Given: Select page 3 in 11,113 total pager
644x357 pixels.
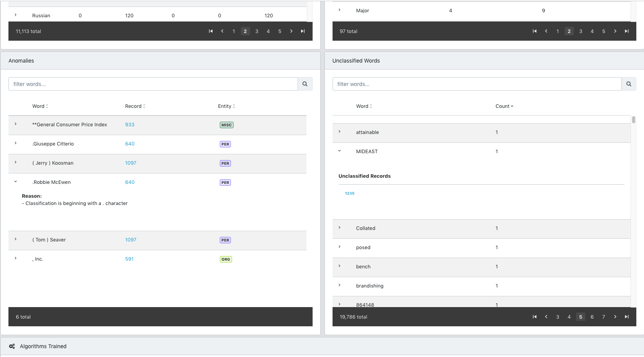Looking at the screenshot, I should pos(257,31).
